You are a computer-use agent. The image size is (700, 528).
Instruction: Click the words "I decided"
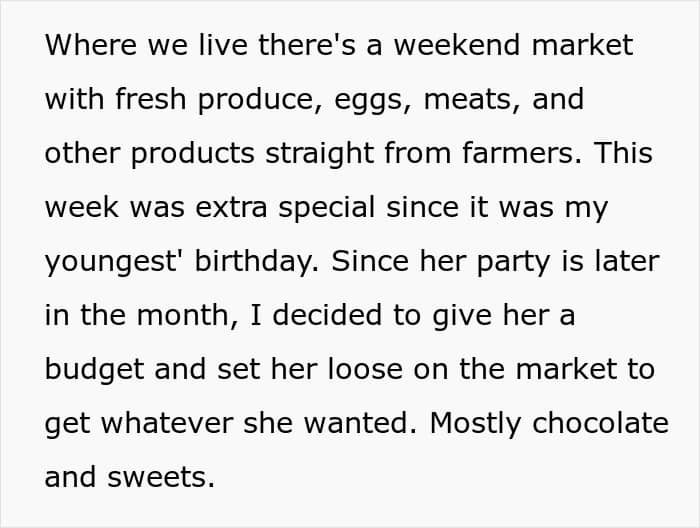(316, 315)
